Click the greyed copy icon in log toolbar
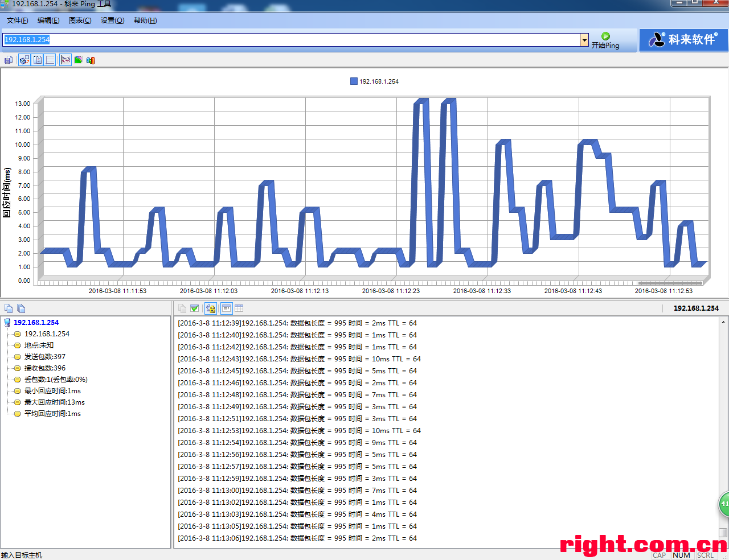Viewport: 729px width, 560px height. pyautogui.click(x=182, y=308)
